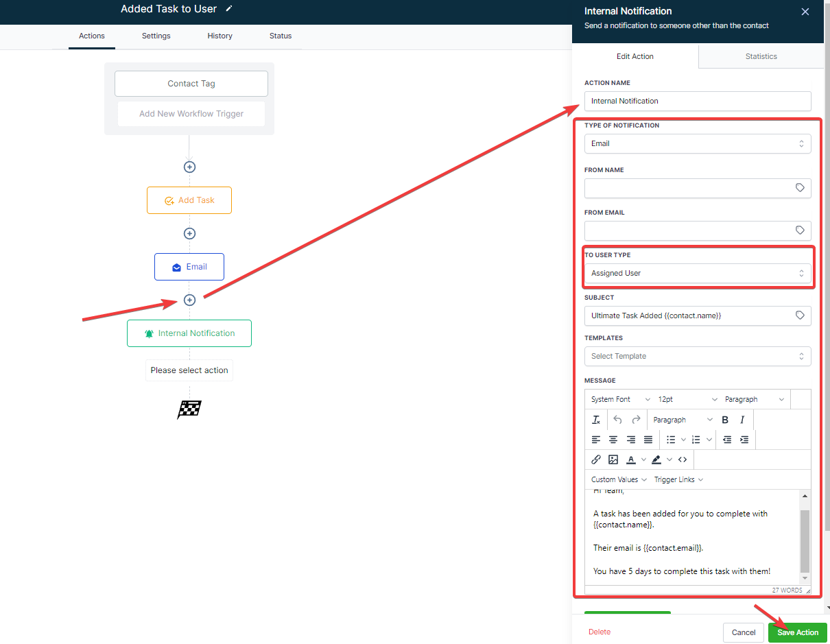This screenshot has width=830, height=644.
Task: Open the System Font dropdown
Action: [620, 399]
